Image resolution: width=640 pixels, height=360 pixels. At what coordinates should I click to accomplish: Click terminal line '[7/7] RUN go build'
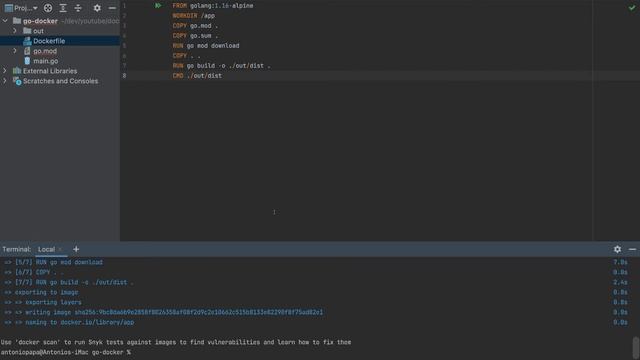(69, 282)
